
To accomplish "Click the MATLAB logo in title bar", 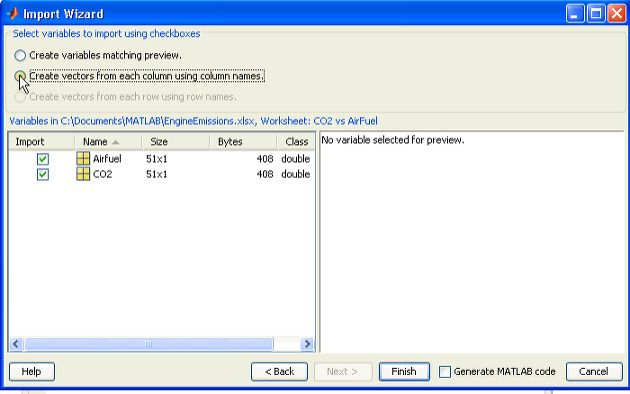I will tap(12, 14).
